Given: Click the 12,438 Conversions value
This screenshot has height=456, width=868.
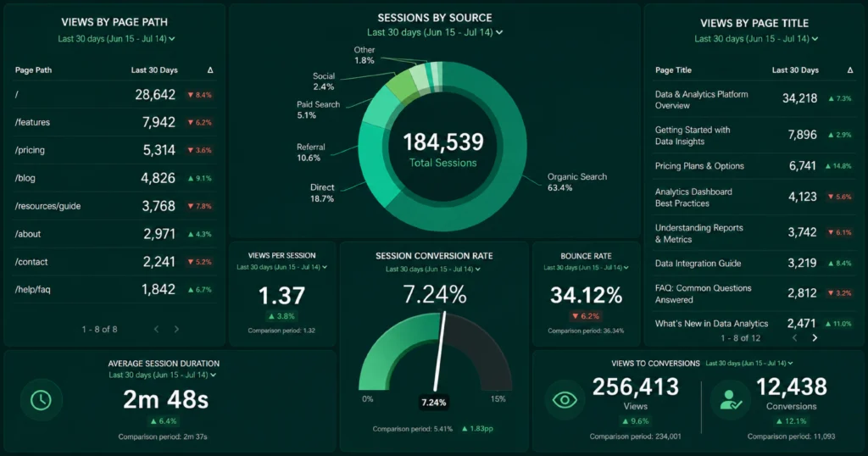Looking at the screenshot, I should tap(791, 386).
